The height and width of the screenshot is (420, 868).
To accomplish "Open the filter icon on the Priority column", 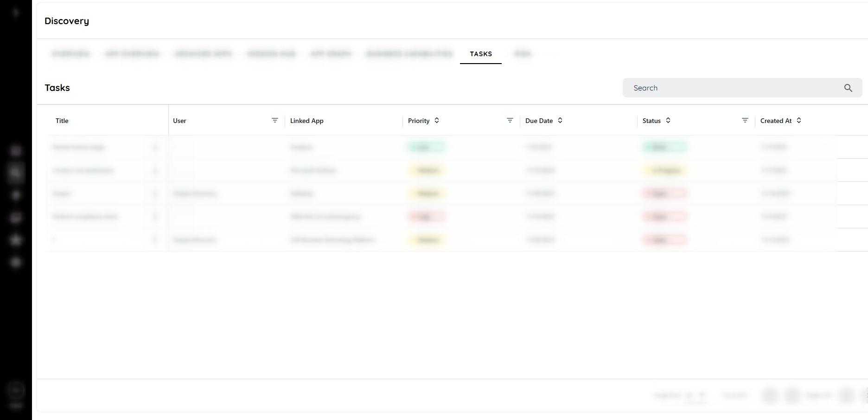I will pyautogui.click(x=510, y=120).
